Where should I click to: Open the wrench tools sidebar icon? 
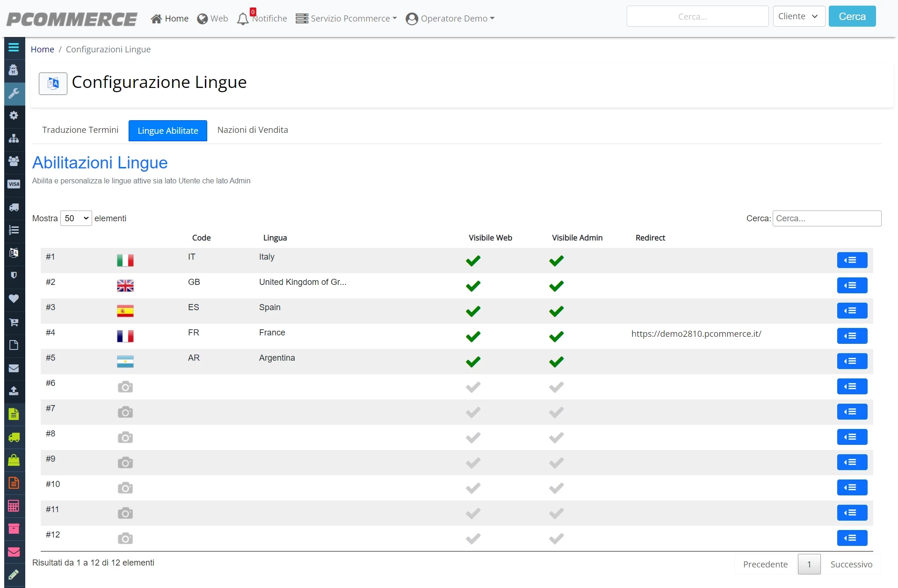pos(14,93)
